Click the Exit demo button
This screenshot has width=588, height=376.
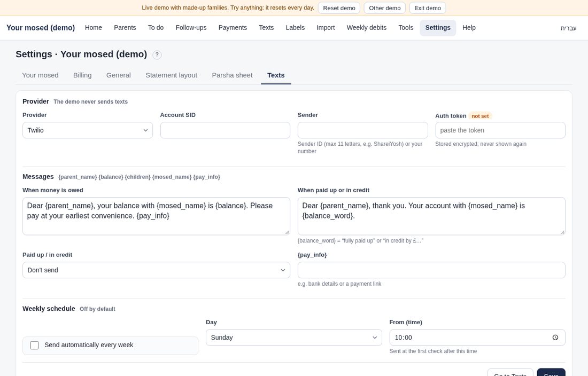pos(428,8)
